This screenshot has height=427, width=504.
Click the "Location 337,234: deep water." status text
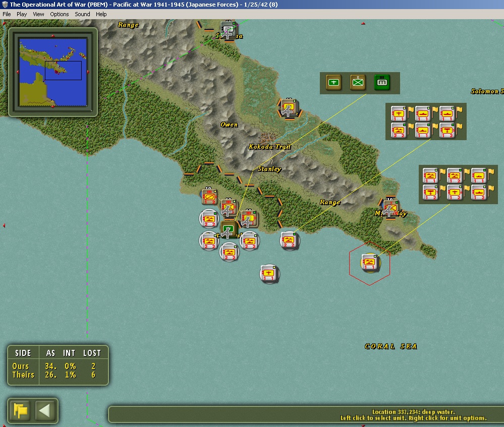[413, 412]
